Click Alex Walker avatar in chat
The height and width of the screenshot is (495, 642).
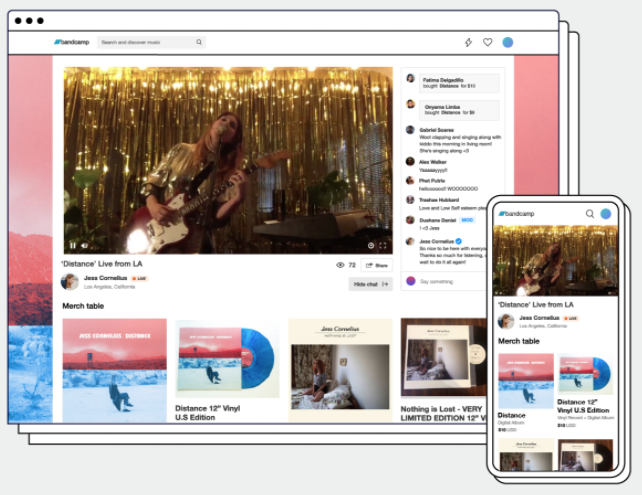click(410, 161)
